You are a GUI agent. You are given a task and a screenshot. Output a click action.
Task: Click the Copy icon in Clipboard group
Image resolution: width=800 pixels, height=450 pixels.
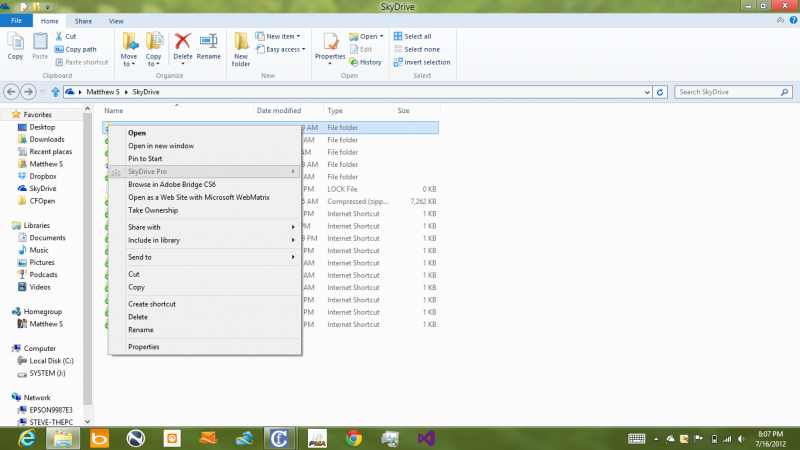15,41
